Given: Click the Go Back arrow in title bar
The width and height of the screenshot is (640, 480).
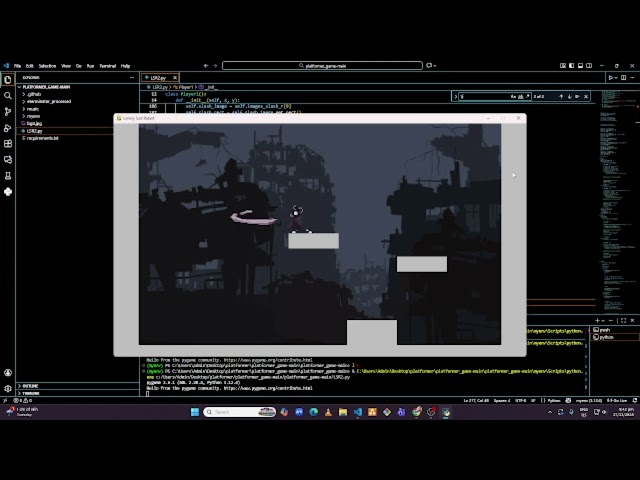Looking at the screenshot, I should point(206,66).
